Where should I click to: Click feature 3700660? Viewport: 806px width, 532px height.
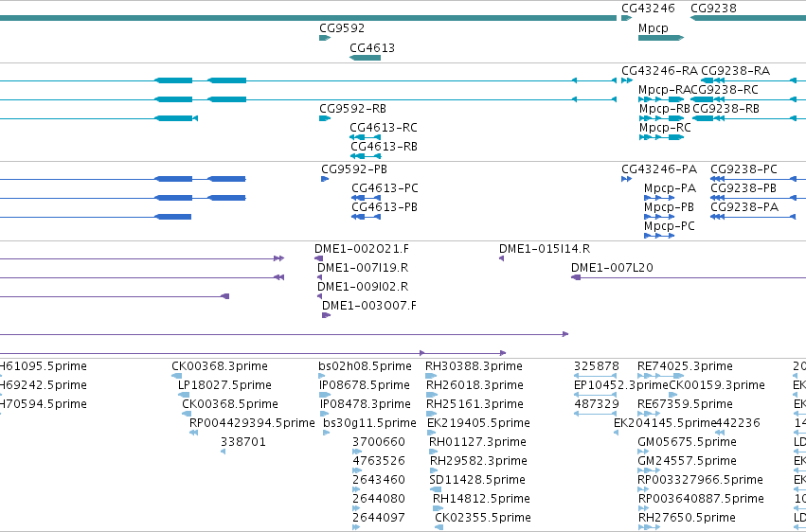[357, 452]
